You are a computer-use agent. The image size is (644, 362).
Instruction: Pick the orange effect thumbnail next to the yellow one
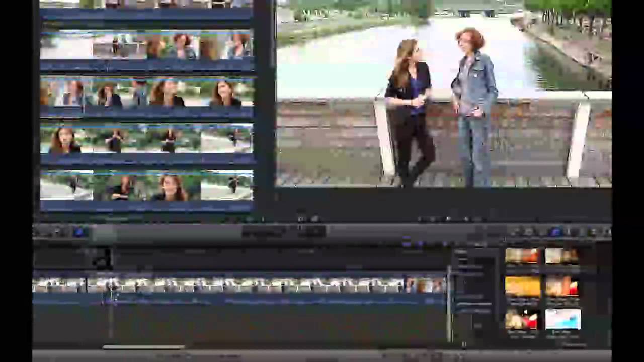(x=561, y=286)
